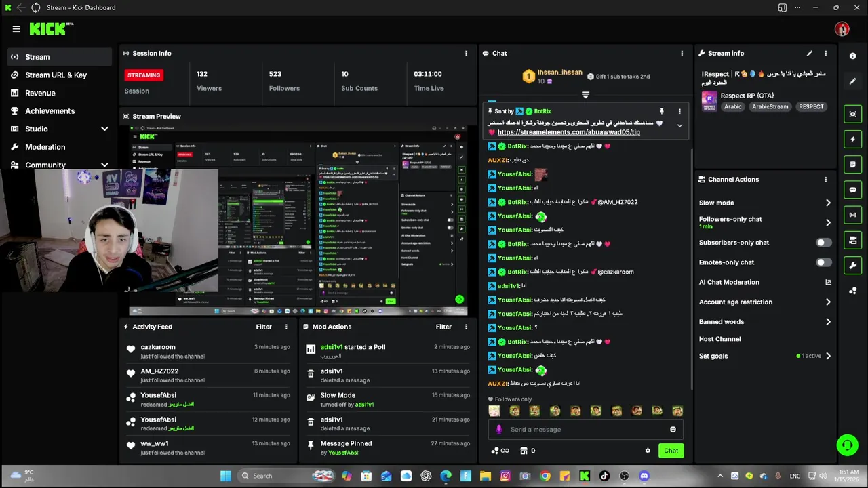Open Achievements in left sidebar
Viewport: 868px width, 488px height.
pos(60,111)
